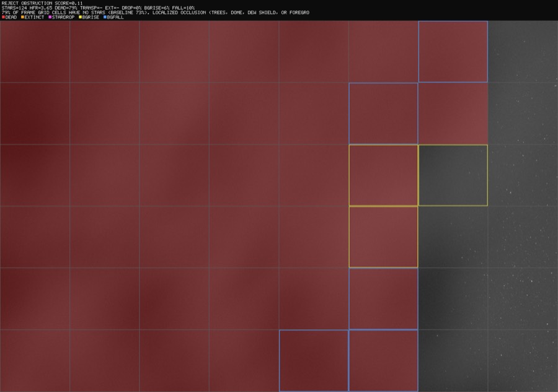Select the 'SCORE=0.11' value
The height and width of the screenshot is (392, 558).
coord(69,3)
